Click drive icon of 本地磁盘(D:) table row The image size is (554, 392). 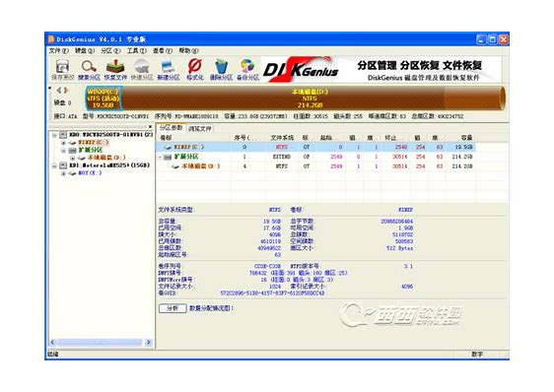[x=175, y=166]
